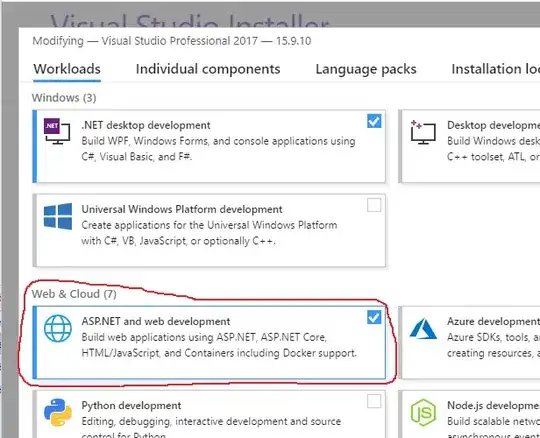
Task: Check the Universal Windows Platform development checkbox
Action: click(374, 205)
